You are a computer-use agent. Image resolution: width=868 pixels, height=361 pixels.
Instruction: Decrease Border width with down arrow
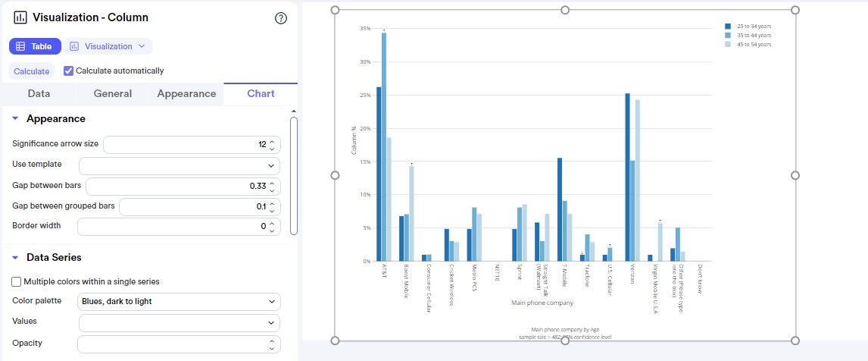pos(272,230)
